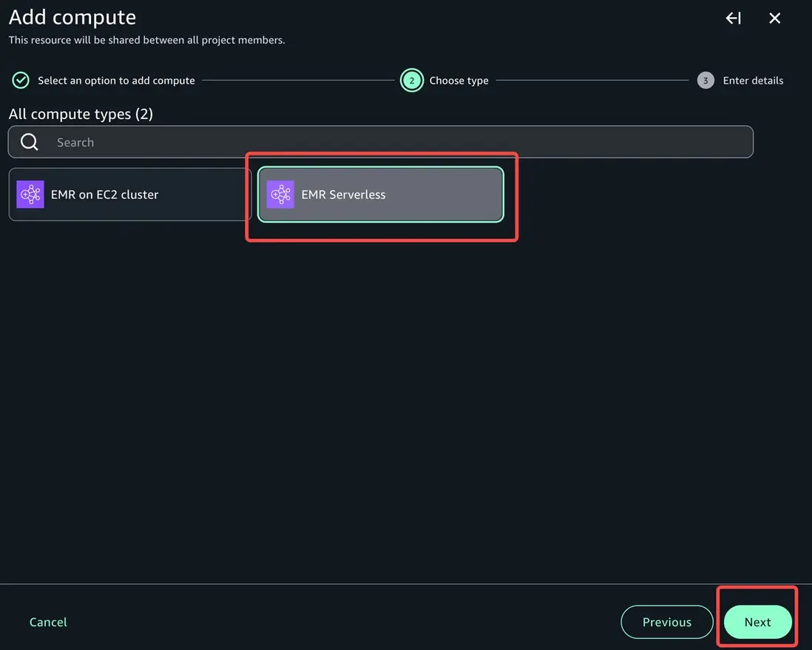
Task: Close the Add compute panel
Action: (x=775, y=18)
